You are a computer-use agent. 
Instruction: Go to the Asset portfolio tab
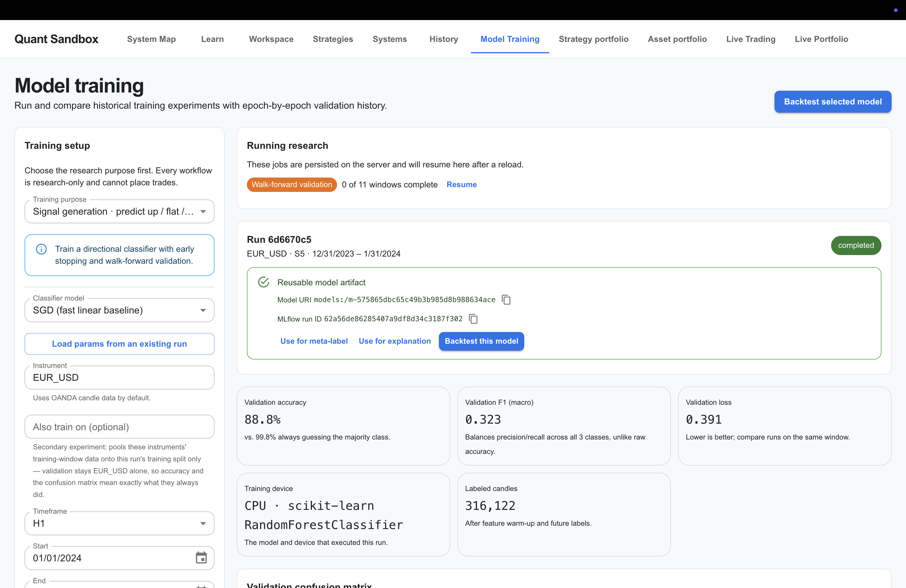click(x=677, y=39)
